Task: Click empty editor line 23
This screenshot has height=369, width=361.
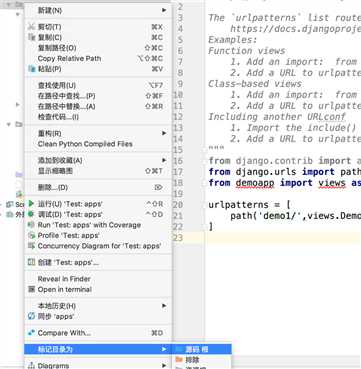Action: (x=283, y=237)
